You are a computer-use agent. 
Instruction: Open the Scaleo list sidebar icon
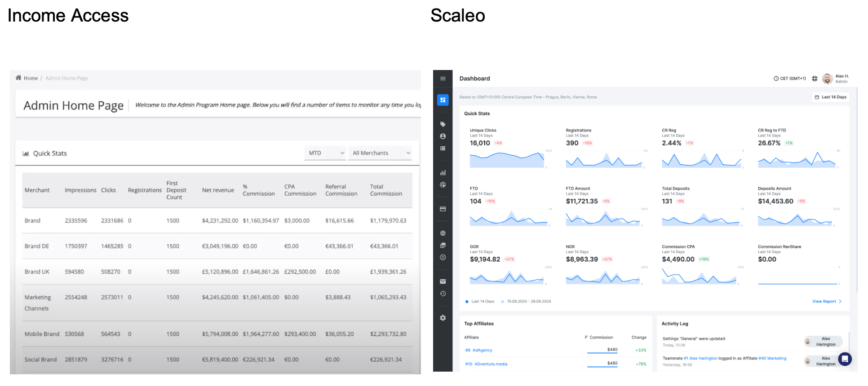pos(443,149)
